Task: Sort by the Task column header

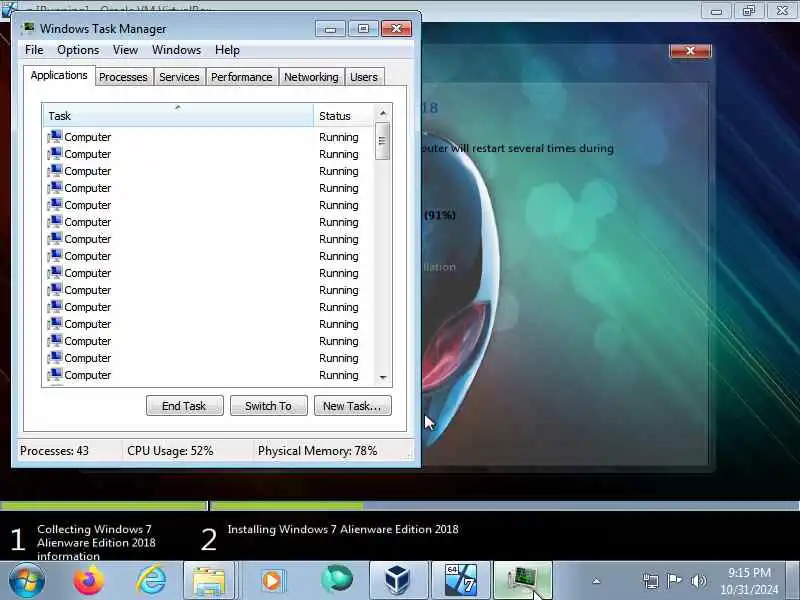Action: point(178,116)
